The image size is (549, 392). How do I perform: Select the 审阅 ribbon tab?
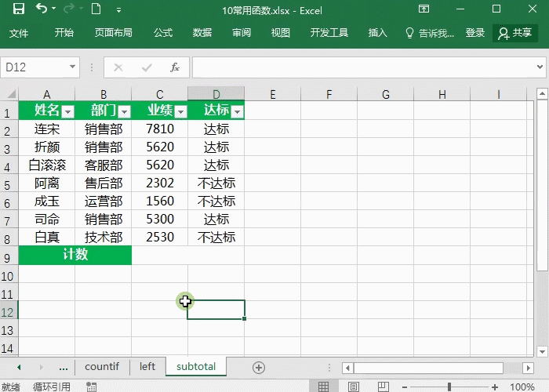click(x=242, y=33)
